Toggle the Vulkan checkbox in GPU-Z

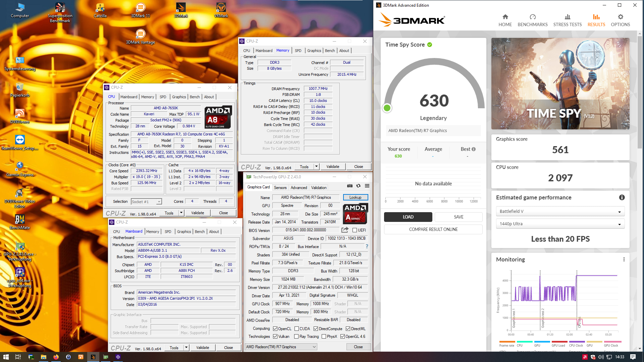pyautogui.click(x=275, y=337)
